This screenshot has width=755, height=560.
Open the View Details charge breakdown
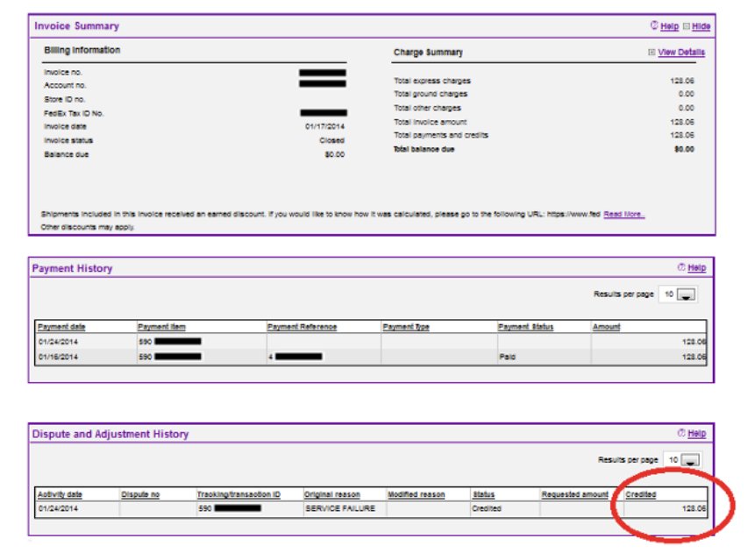(680, 53)
